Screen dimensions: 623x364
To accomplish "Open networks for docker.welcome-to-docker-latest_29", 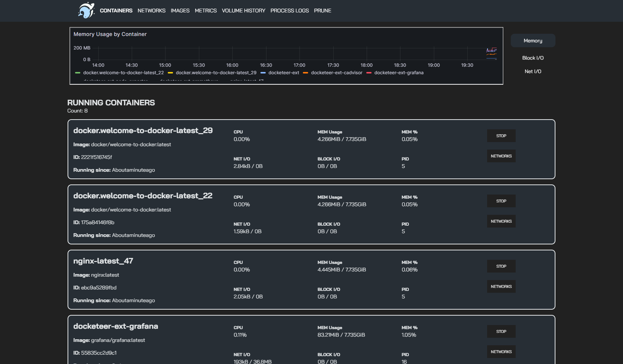I will tap(501, 156).
